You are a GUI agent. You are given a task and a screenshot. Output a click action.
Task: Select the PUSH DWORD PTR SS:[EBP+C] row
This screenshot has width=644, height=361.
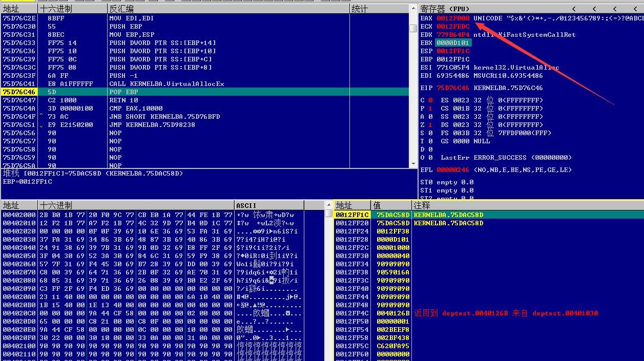coord(205,59)
